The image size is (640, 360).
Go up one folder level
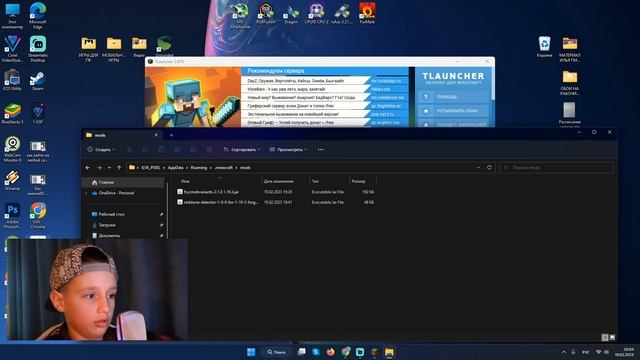pyautogui.click(x=119, y=168)
